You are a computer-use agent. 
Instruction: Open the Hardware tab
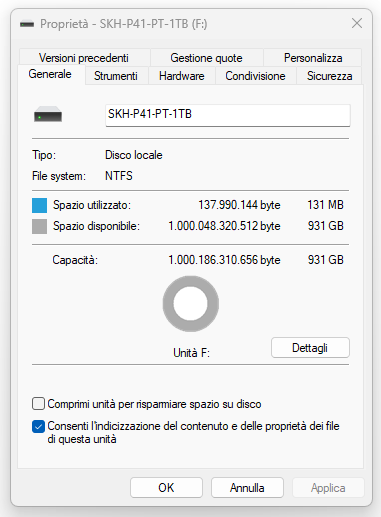pyautogui.click(x=182, y=76)
